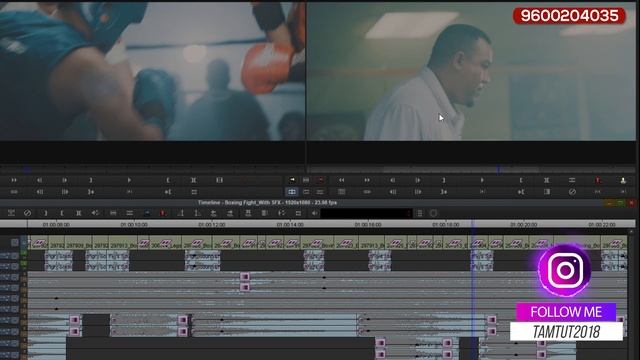The image size is (640, 360).
Task: Mark Clip in the source monitor
Action: tap(193, 180)
